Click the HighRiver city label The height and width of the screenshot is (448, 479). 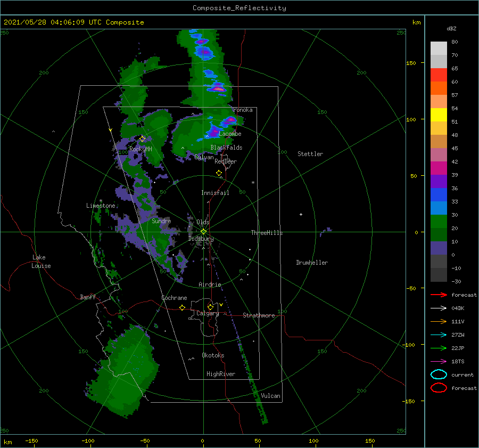tap(221, 374)
